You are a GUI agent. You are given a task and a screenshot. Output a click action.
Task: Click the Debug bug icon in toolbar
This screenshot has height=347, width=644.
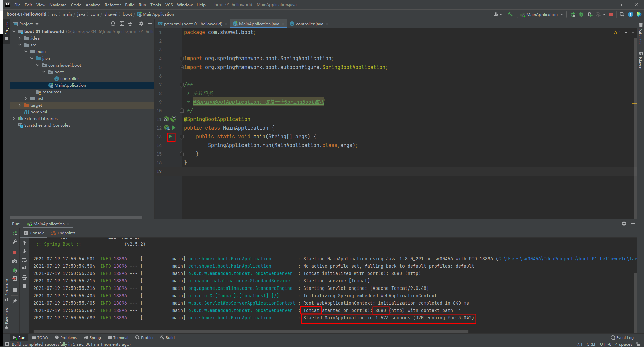pos(581,14)
